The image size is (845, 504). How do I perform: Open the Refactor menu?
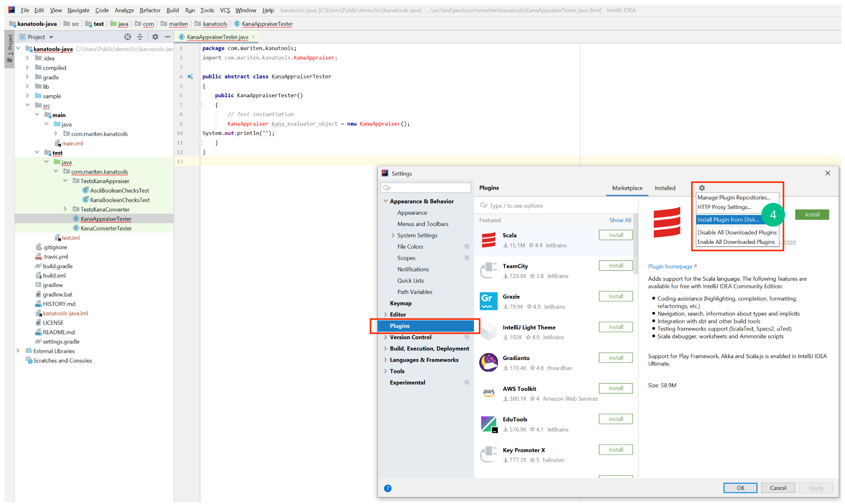150,10
